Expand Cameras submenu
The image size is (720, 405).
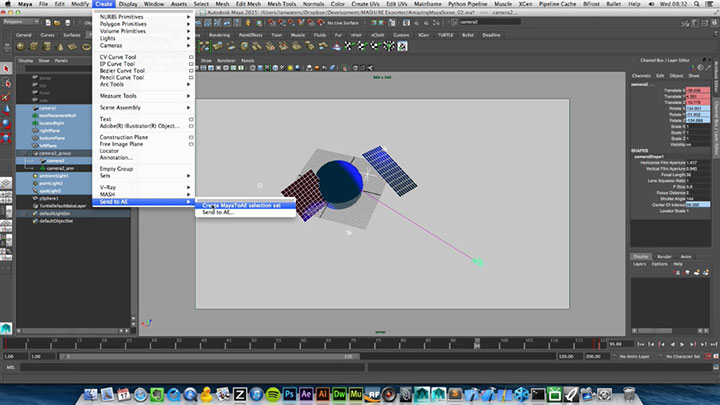pos(143,45)
